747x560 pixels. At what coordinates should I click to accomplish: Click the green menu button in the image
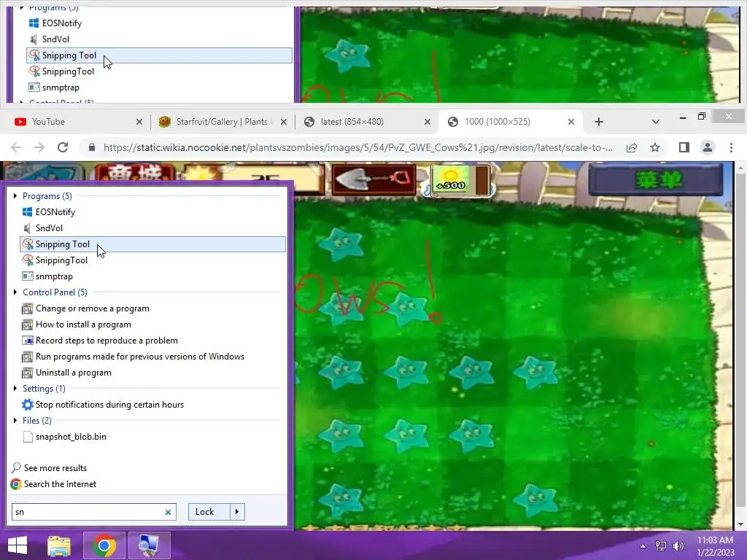[x=656, y=179]
